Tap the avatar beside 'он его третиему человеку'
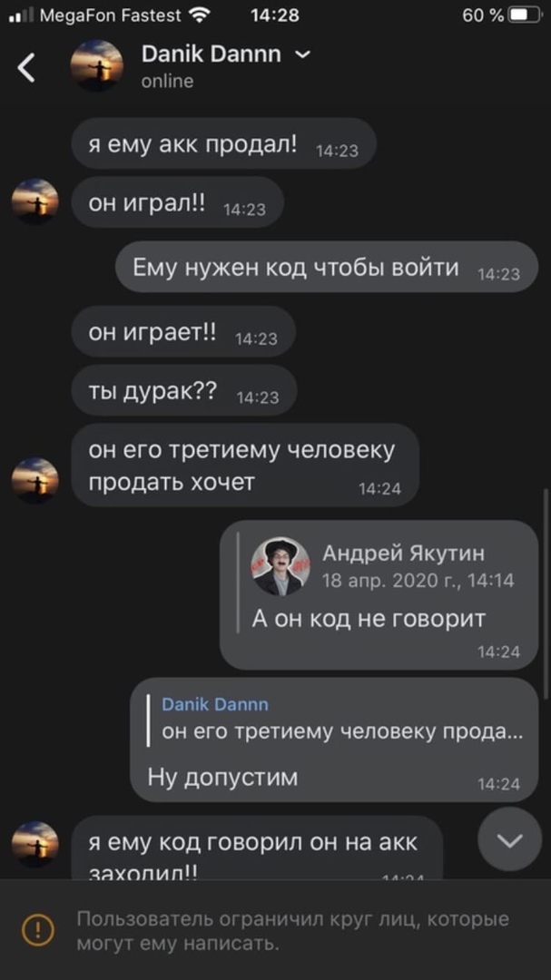Screen dimensions: 551x980 pos(35,481)
